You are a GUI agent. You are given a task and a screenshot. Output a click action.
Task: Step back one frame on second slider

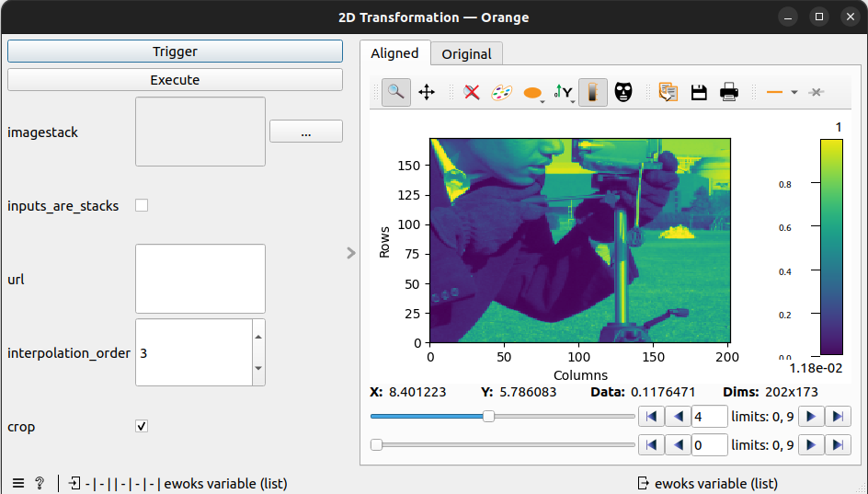[x=679, y=444]
